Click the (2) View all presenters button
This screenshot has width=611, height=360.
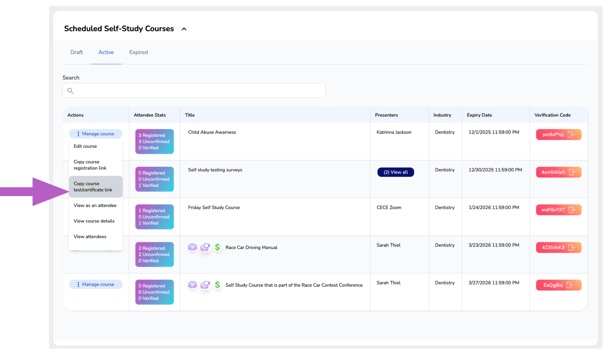coord(396,172)
